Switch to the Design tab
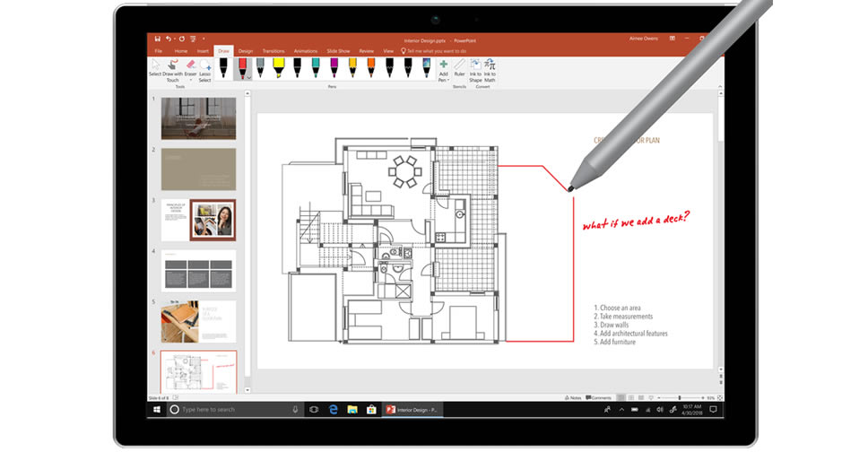Screen dimensions: 868x452 click(245, 51)
